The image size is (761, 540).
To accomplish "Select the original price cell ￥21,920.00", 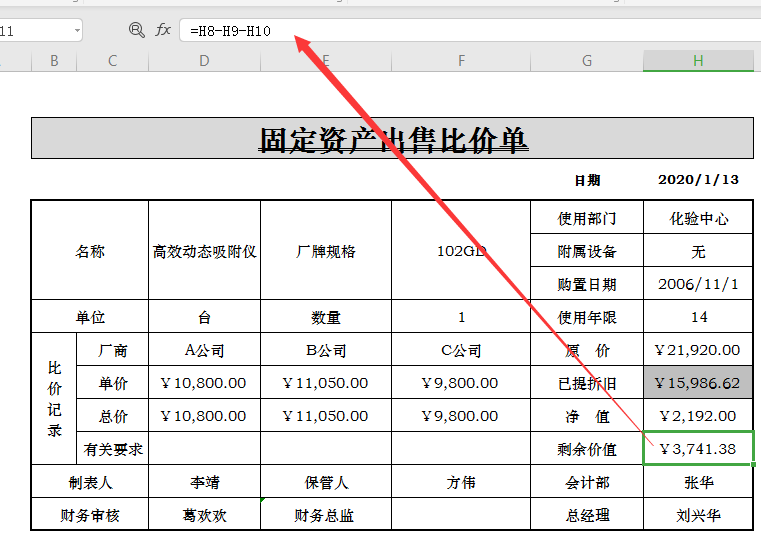I will coord(698,350).
